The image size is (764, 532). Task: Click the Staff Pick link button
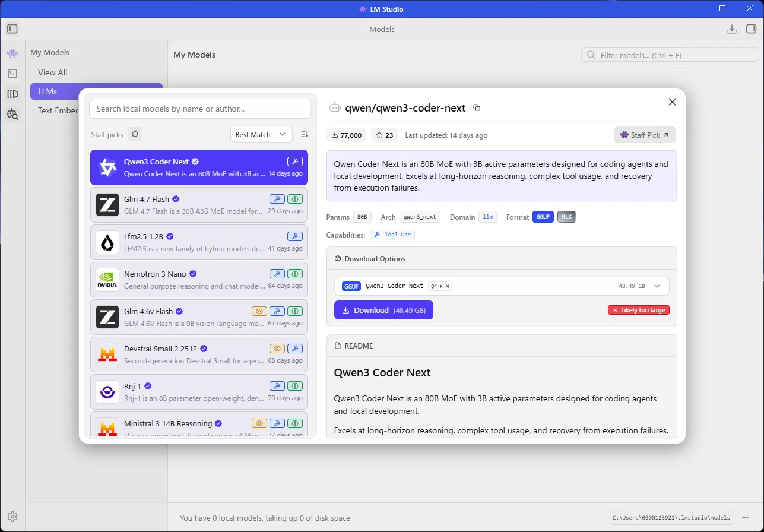pyautogui.click(x=645, y=135)
